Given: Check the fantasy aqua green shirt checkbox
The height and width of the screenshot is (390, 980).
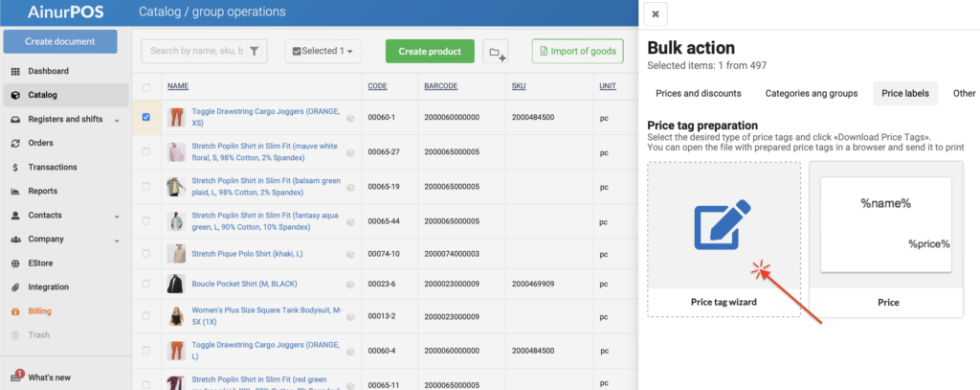Looking at the screenshot, I should click(x=146, y=220).
